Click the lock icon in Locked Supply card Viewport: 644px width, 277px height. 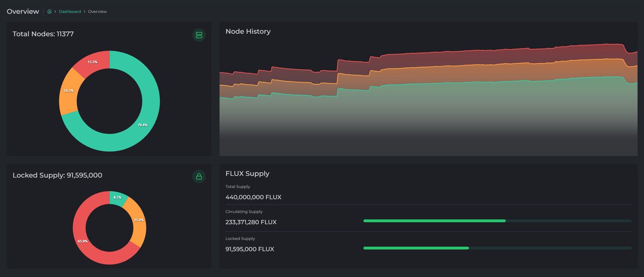199,176
